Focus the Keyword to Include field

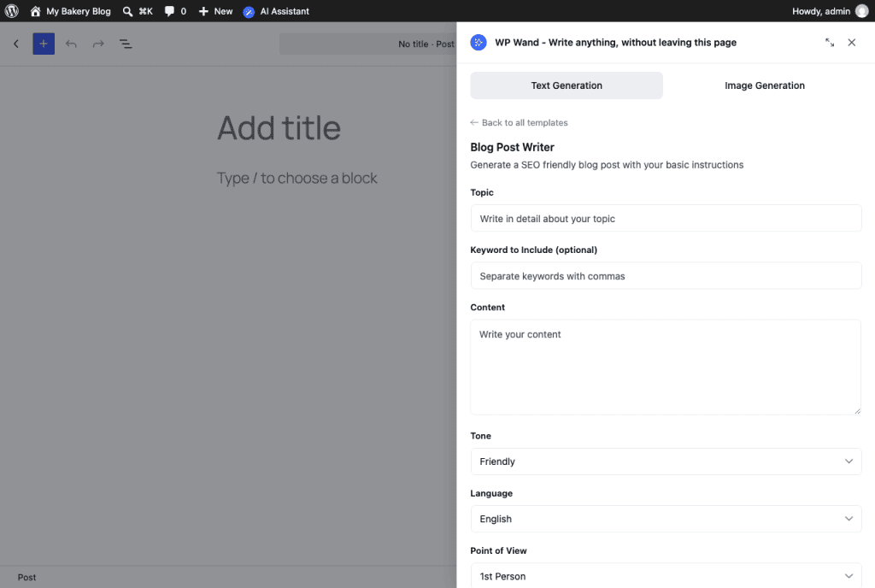point(666,275)
